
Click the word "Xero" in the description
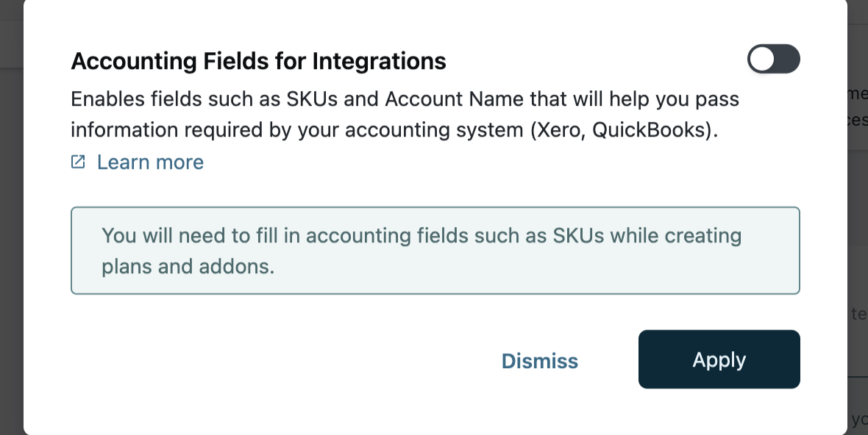point(551,130)
